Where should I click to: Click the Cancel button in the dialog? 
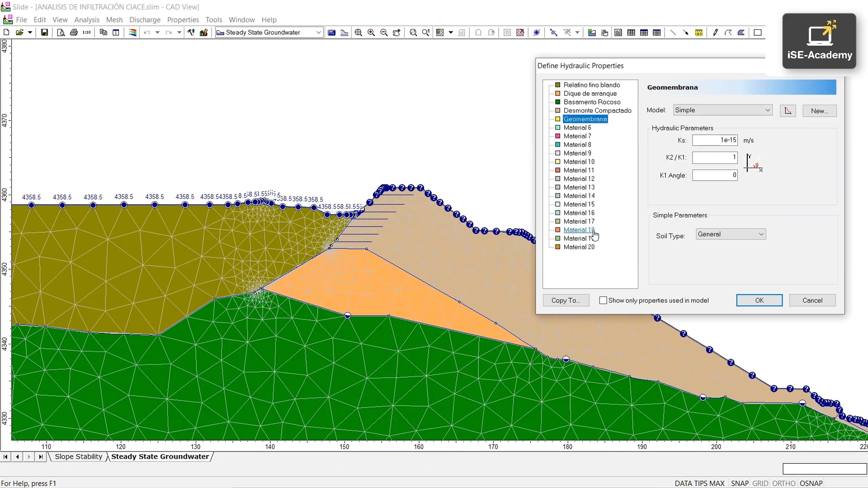812,300
